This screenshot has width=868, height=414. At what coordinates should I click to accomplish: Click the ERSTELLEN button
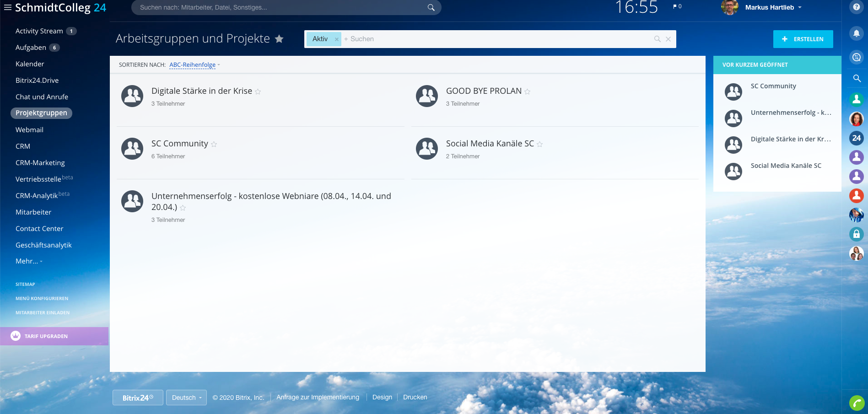[x=803, y=39]
